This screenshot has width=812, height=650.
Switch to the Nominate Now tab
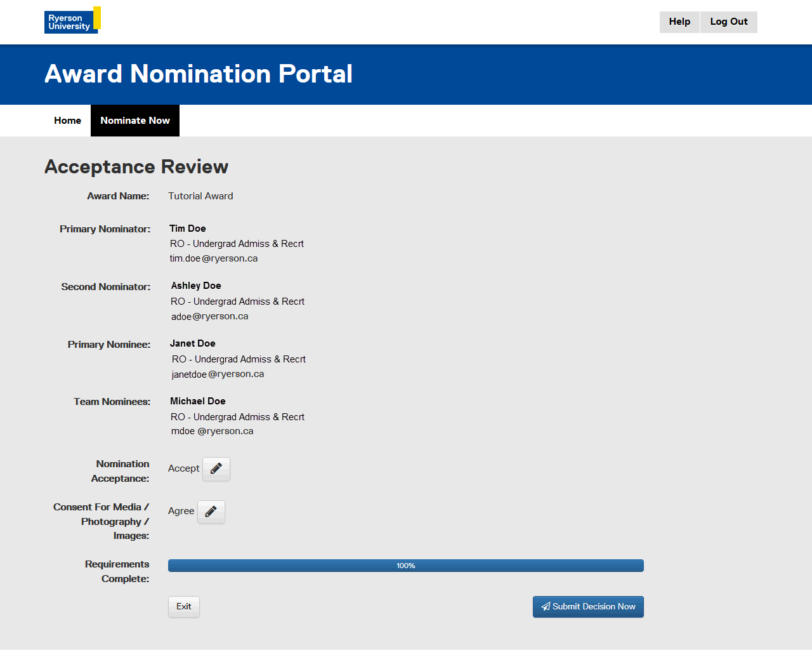click(x=135, y=121)
